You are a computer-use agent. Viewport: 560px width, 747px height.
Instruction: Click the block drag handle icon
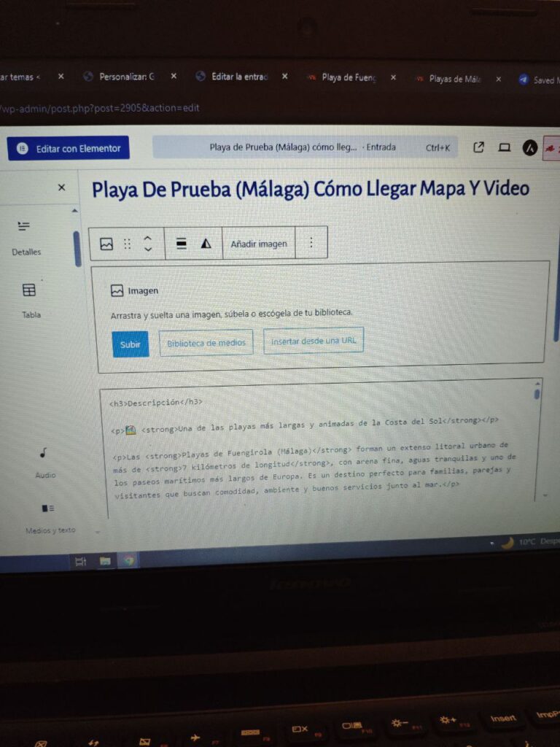[x=127, y=244]
